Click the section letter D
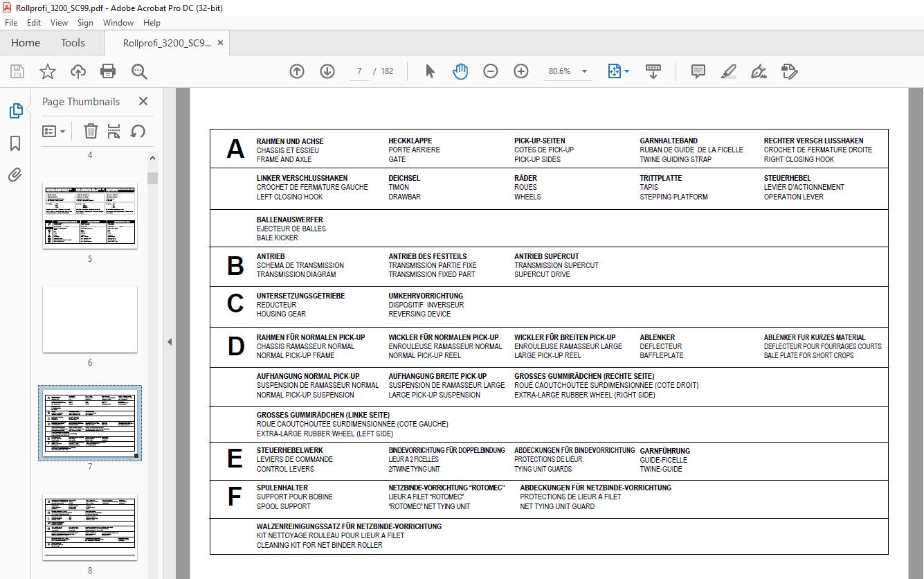 [236, 346]
